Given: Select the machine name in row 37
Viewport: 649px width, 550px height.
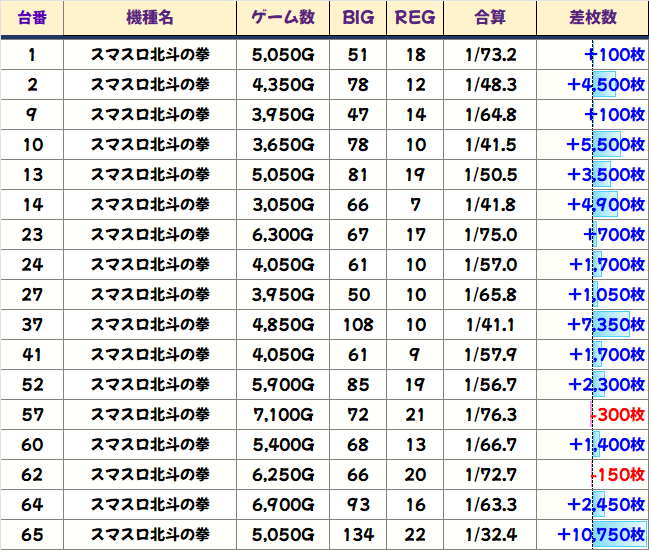Looking at the screenshot, I should click(x=150, y=325).
